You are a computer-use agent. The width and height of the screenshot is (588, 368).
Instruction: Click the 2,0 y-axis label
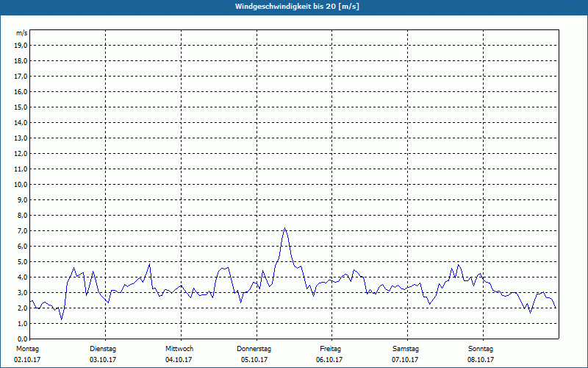coord(23,308)
